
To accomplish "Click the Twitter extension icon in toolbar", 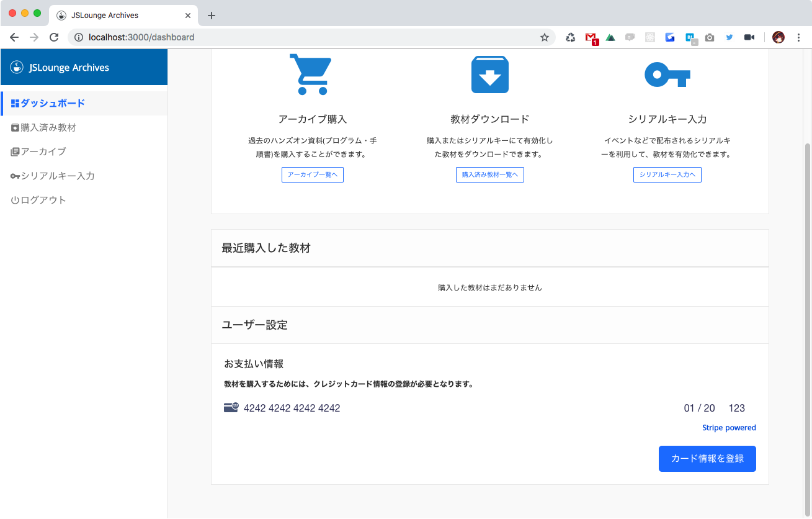I will 729,37.
